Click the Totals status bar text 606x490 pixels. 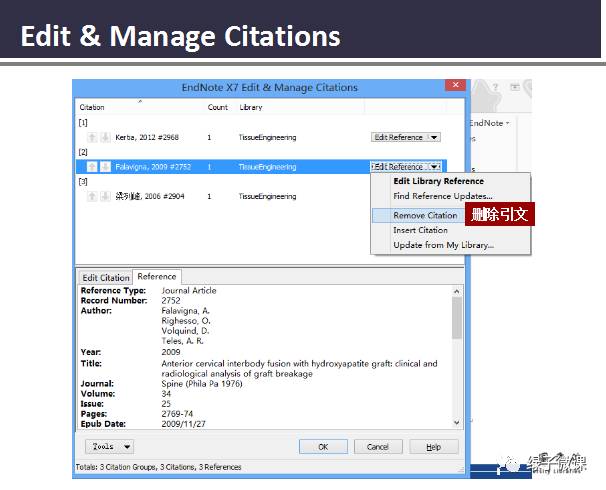(158, 467)
